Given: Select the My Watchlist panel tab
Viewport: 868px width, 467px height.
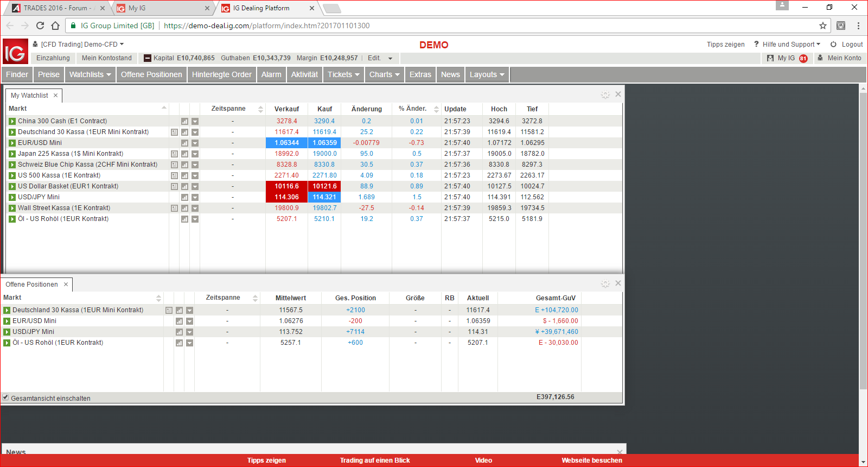Looking at the screenshot, I should [x=34, y=96].
